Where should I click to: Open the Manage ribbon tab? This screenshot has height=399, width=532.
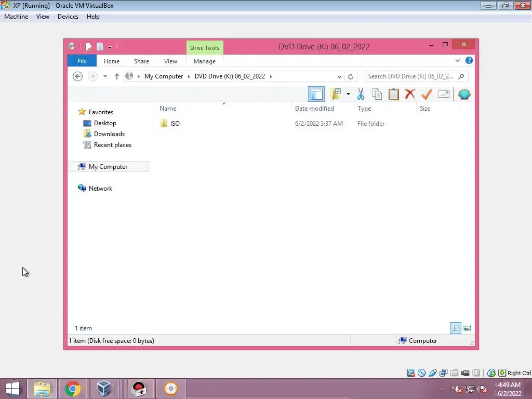[x=205, y=61]
